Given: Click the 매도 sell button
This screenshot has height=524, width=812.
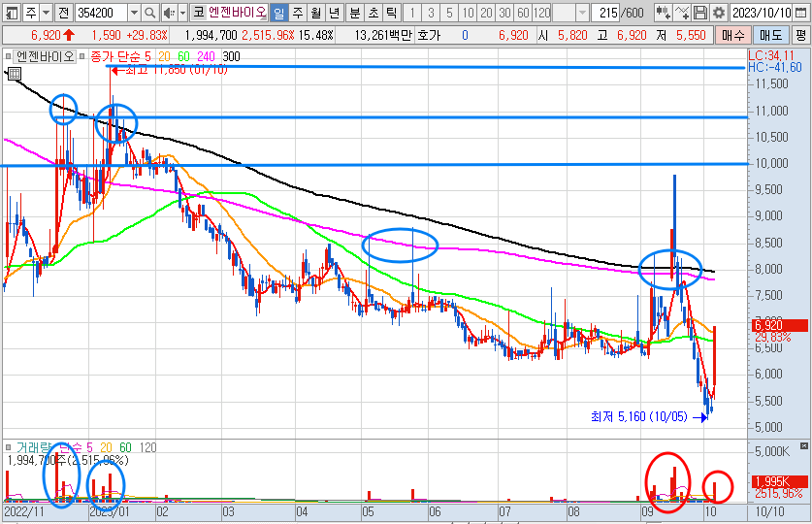Looking at the screenshot, I should coord(770,35).
